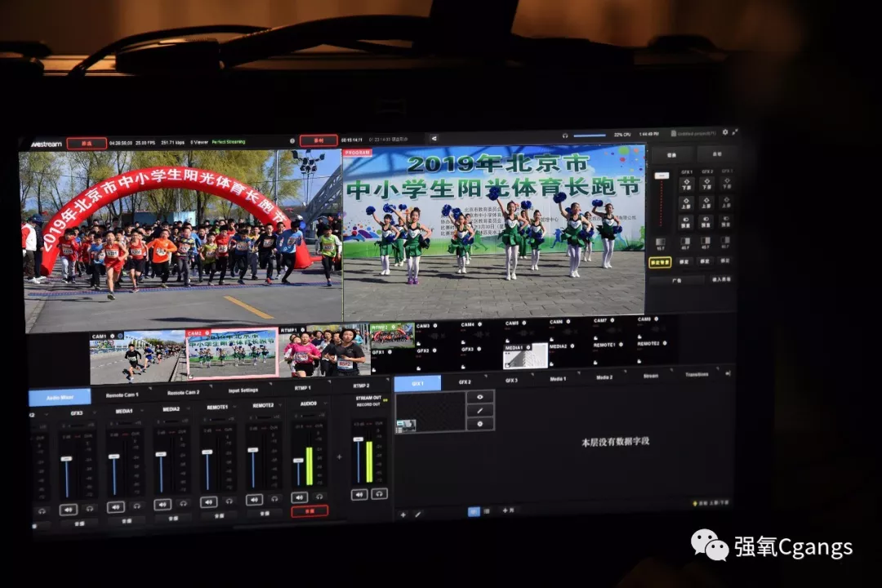Select the CAM1 source thumbnail
The image size is (882, 588).
coord(138,359)
